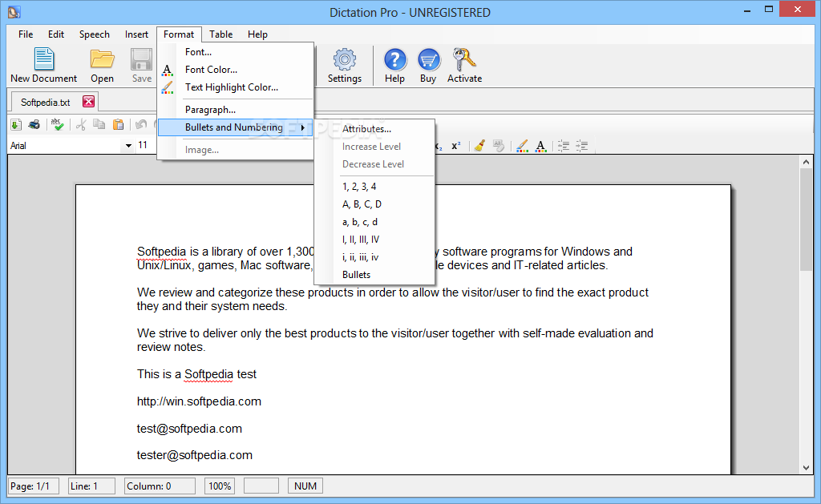The height and width of the screenshot is (504, 821).
Task: Click the test@softpedia.com text line
Action: tap(189, 429)
